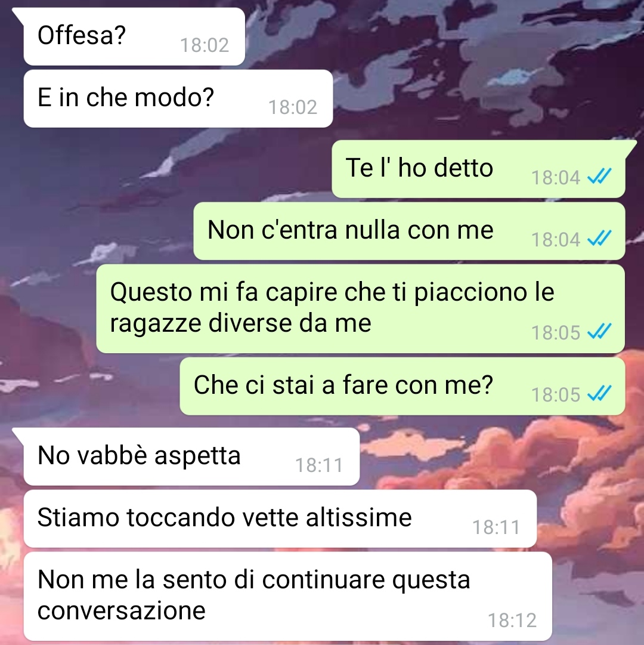Tap blue ticks on 'Questo mi fa capire' message
644x645 pixels.
pyautogui.click(x=599, y=332)
